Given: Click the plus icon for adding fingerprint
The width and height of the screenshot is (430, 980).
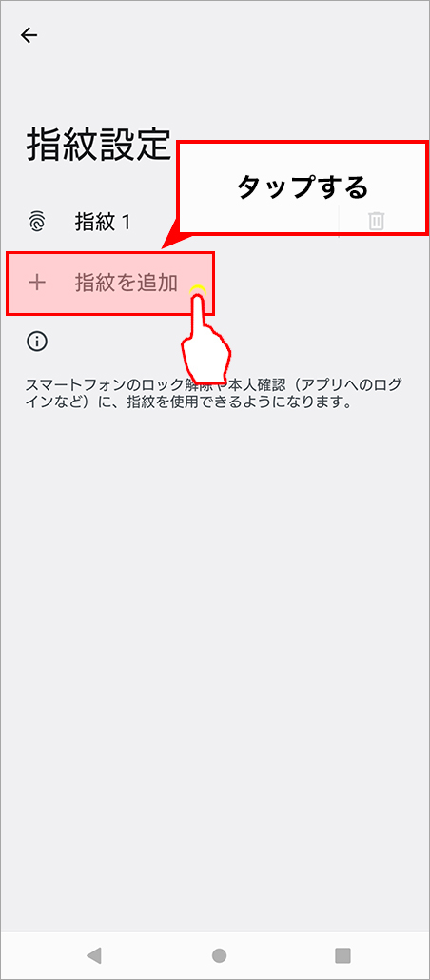Looking at the screenshot, I should 37,284.
